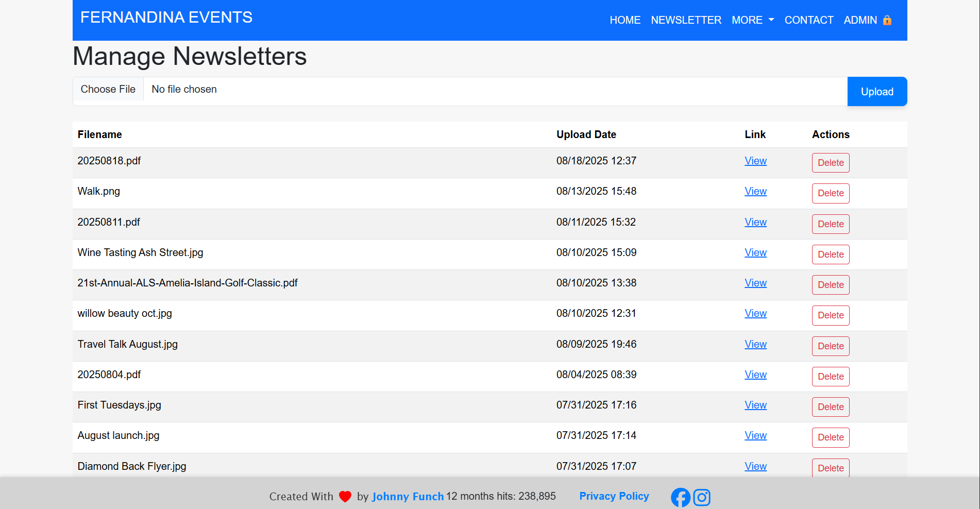
Task: Open the NEWSLETTER nav item
Action: 686,20
